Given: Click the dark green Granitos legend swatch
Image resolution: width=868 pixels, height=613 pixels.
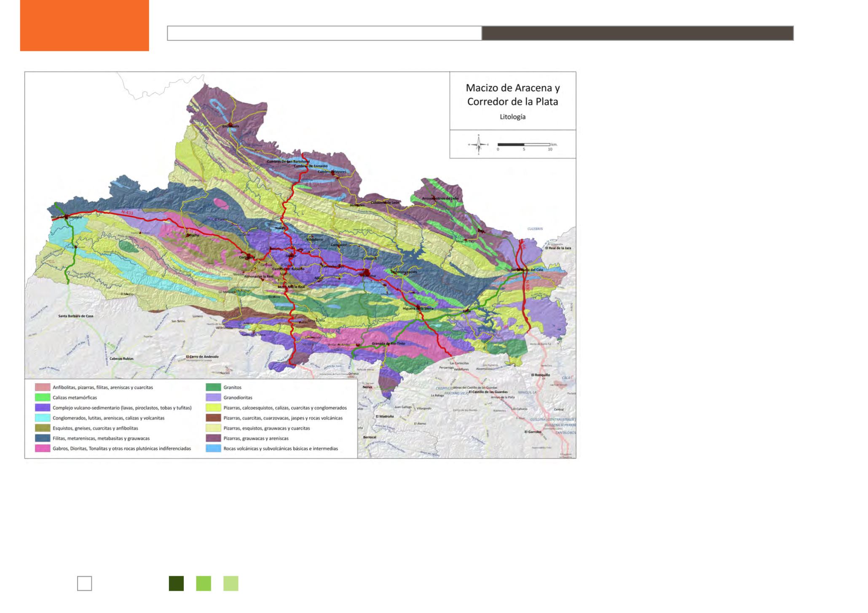Looking at the screenshot, I should pos(214,387).
